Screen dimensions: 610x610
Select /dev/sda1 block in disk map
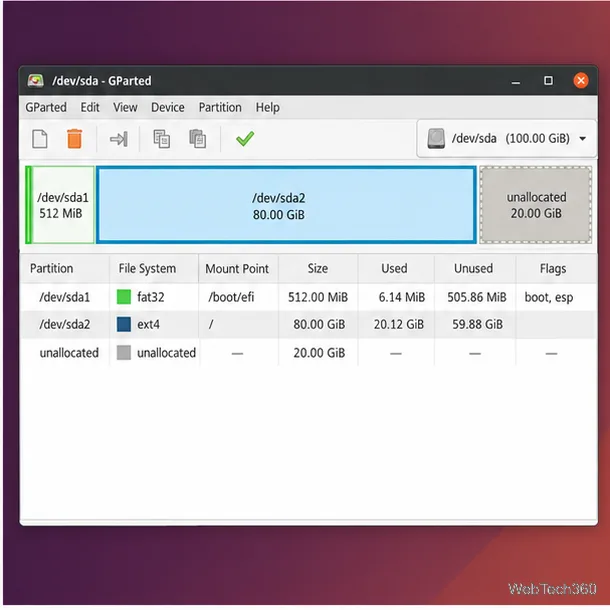(x=60, y=205)
